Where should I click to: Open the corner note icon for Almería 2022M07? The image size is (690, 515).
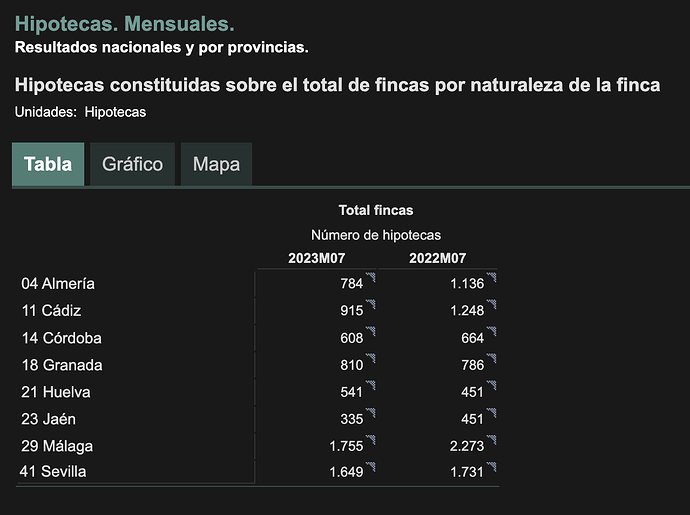click(x=491, y=277)
